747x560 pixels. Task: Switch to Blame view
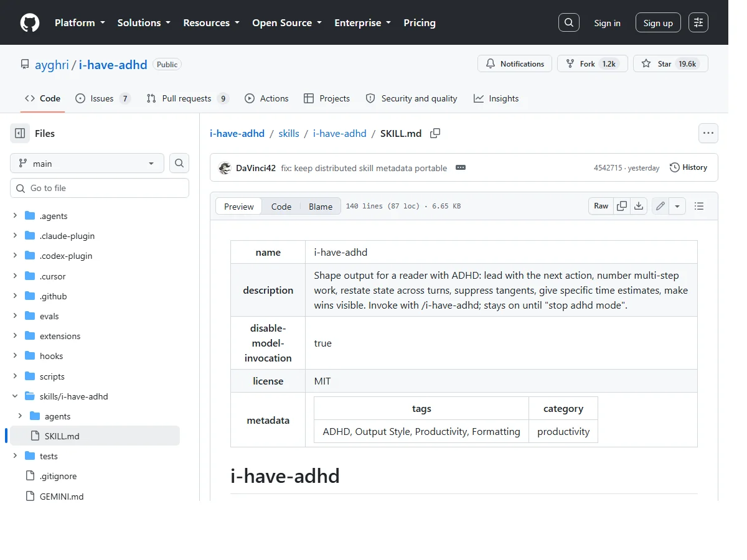321,207
